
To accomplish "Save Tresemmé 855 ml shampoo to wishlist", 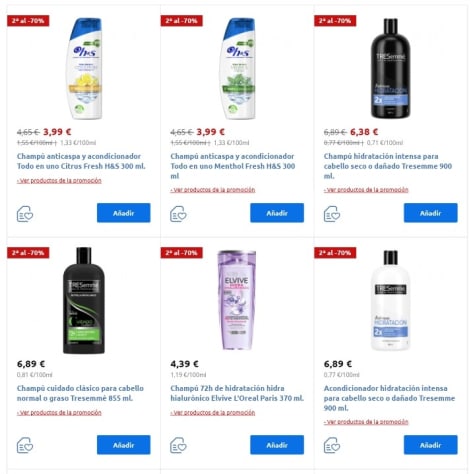I will click(25, 445).
